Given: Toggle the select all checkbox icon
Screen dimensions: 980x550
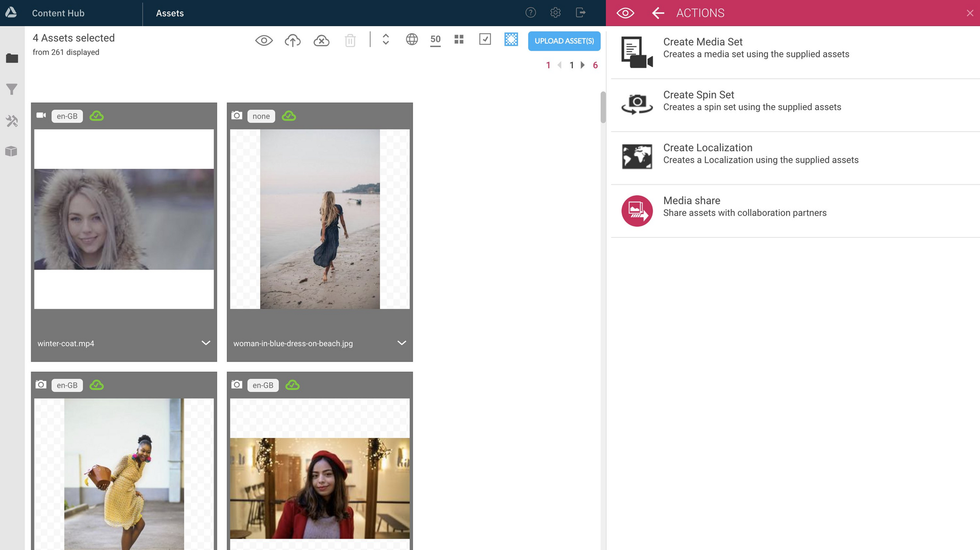Looking at the screenshot, I should 485,39.
